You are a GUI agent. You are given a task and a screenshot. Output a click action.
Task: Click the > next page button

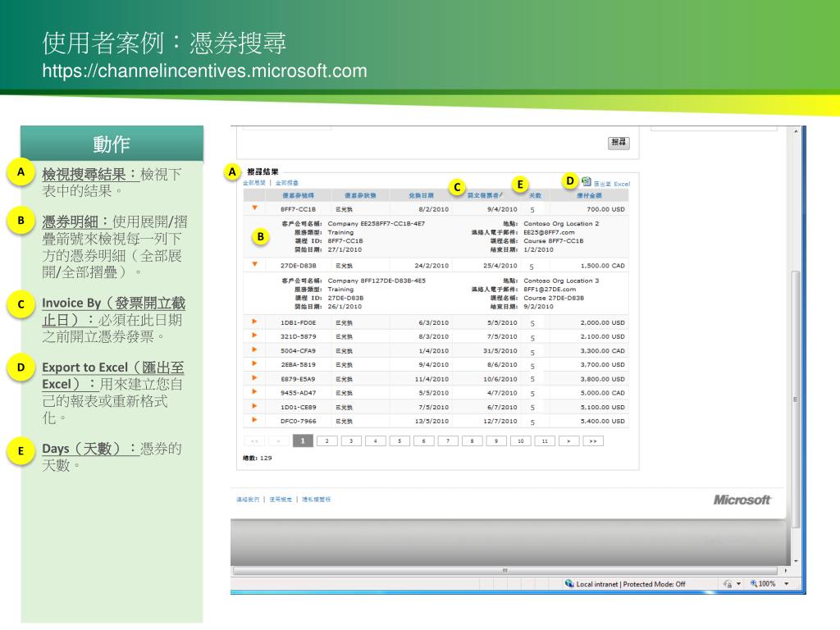[568, 441]
